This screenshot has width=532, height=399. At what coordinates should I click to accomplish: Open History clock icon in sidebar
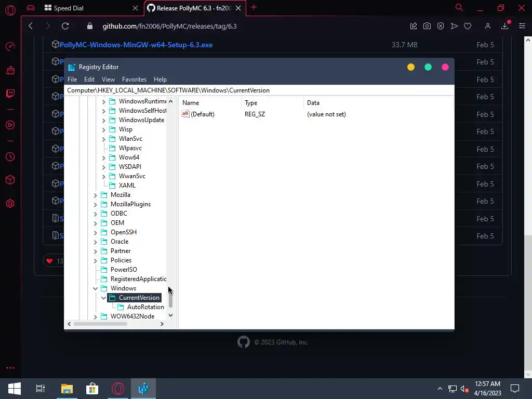click(x=10, y=156)
